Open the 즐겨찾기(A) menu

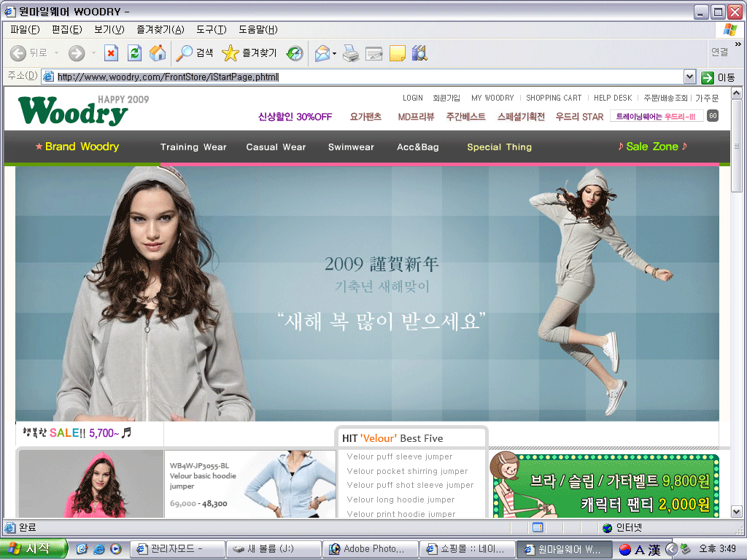tap(160, 29)
